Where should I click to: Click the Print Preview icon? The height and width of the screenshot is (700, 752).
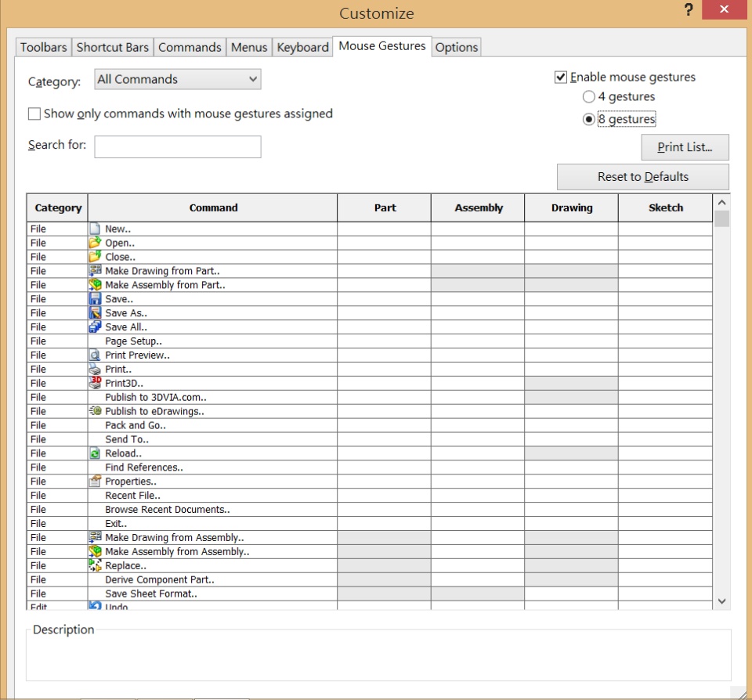95,355
